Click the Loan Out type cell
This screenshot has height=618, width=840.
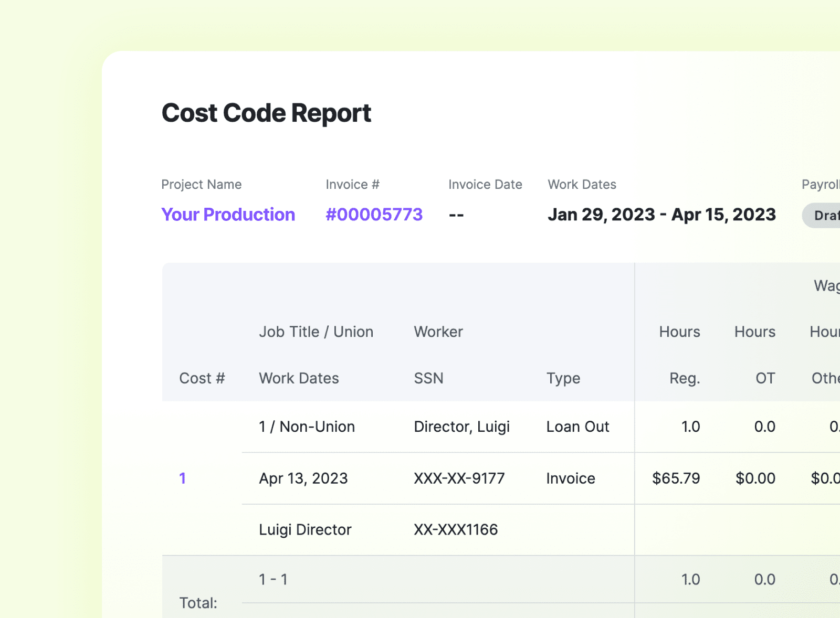point(577,426)
